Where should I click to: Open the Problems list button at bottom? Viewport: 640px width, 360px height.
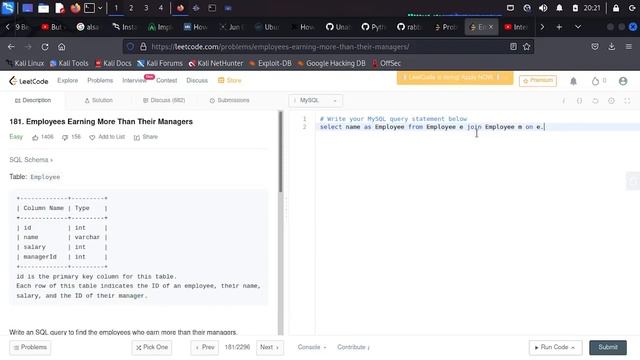coord(30,347)
